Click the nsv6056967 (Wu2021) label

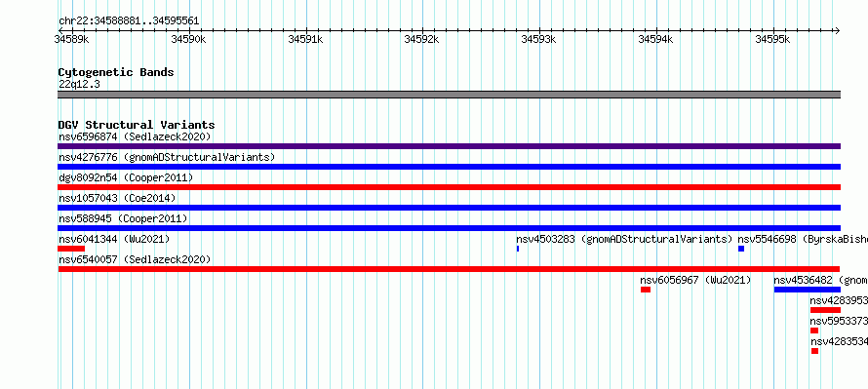pos(695,280)
